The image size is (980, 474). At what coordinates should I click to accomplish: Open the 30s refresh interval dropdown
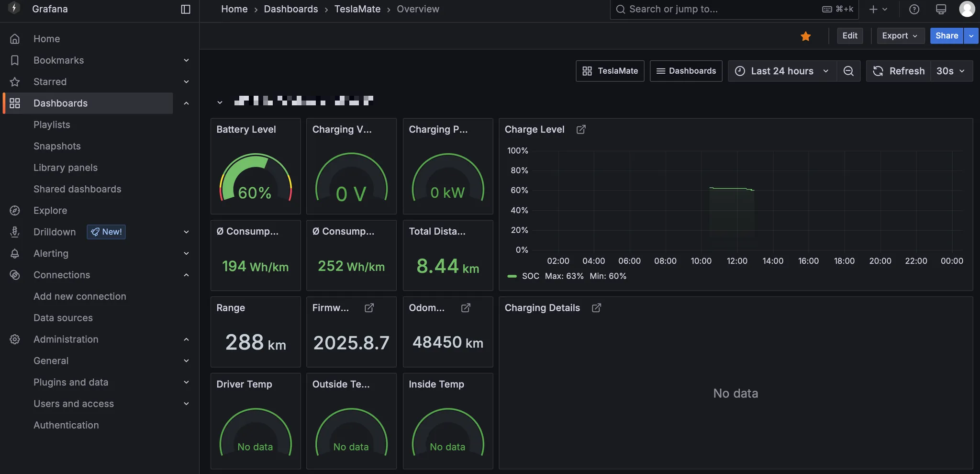pos(951,71)
